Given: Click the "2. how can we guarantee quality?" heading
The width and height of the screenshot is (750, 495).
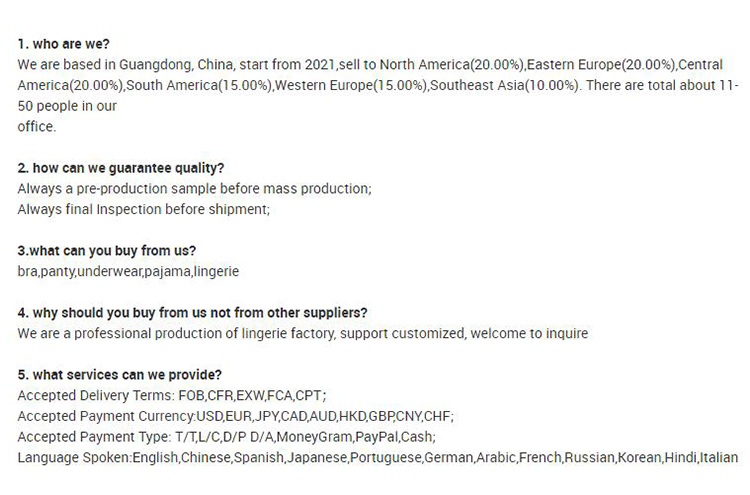Looking at the screenshot, I should (121, 167).
